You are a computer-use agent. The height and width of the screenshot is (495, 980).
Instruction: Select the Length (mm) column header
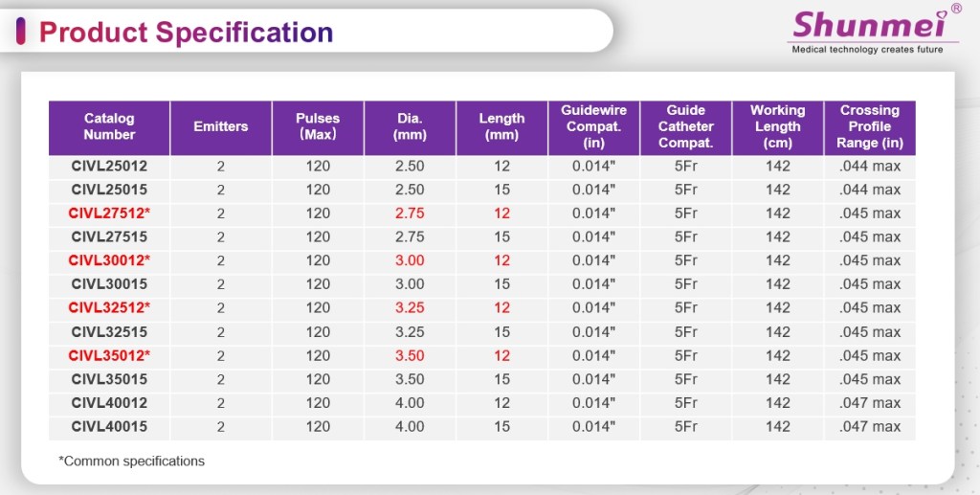(x=501, y=126)
